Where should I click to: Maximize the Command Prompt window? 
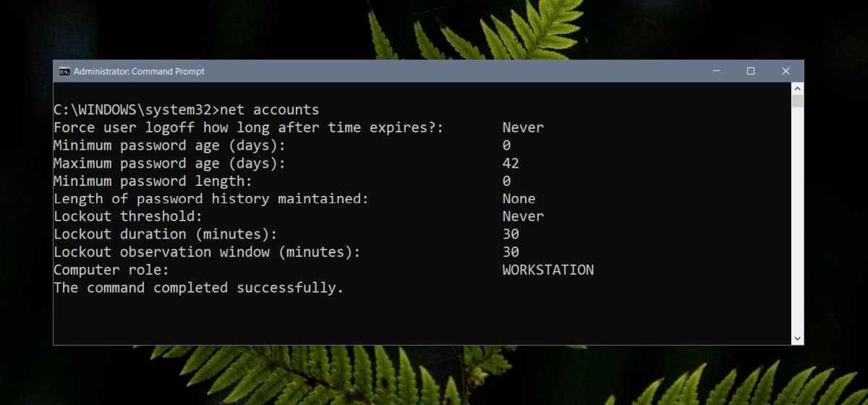[751, 71]
